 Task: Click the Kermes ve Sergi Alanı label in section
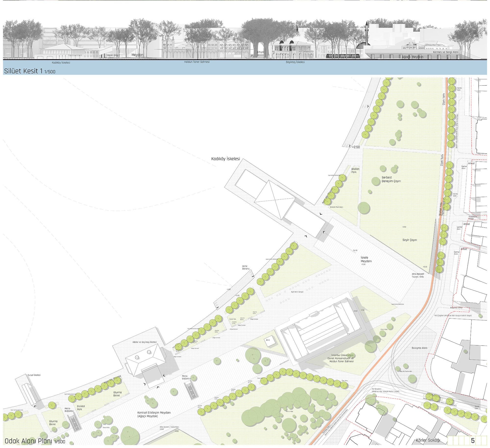point(445,52)
